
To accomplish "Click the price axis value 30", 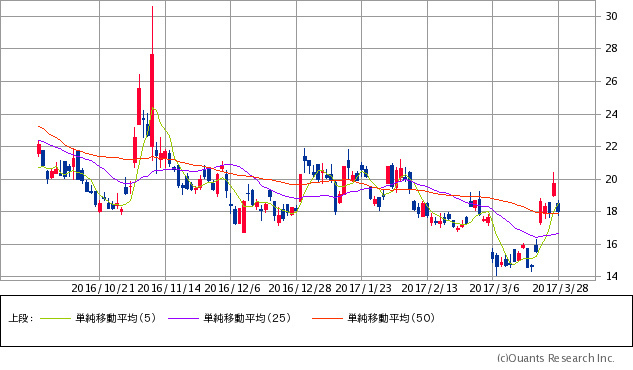I will 611,16.
